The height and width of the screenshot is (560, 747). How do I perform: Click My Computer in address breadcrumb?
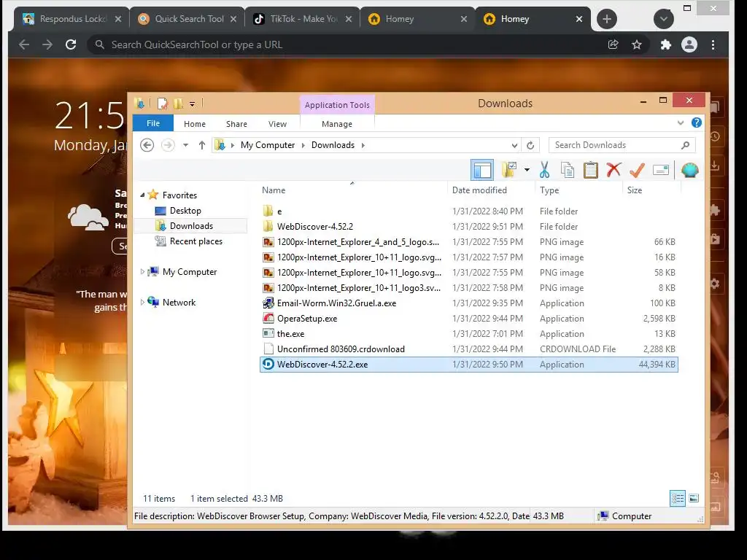pos(268,145)
